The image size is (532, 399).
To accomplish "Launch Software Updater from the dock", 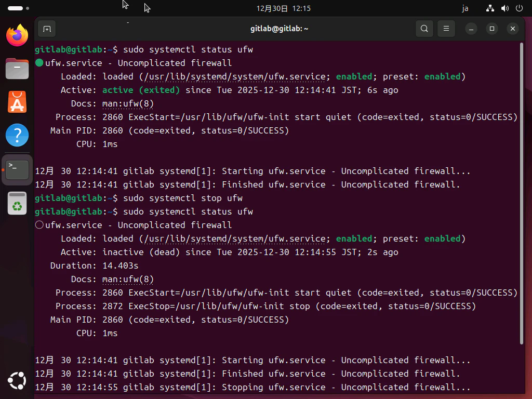I will 17,203.
